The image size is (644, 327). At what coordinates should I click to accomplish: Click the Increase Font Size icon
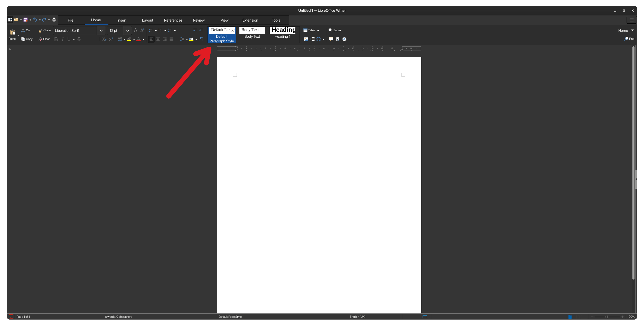pos(136,31)
